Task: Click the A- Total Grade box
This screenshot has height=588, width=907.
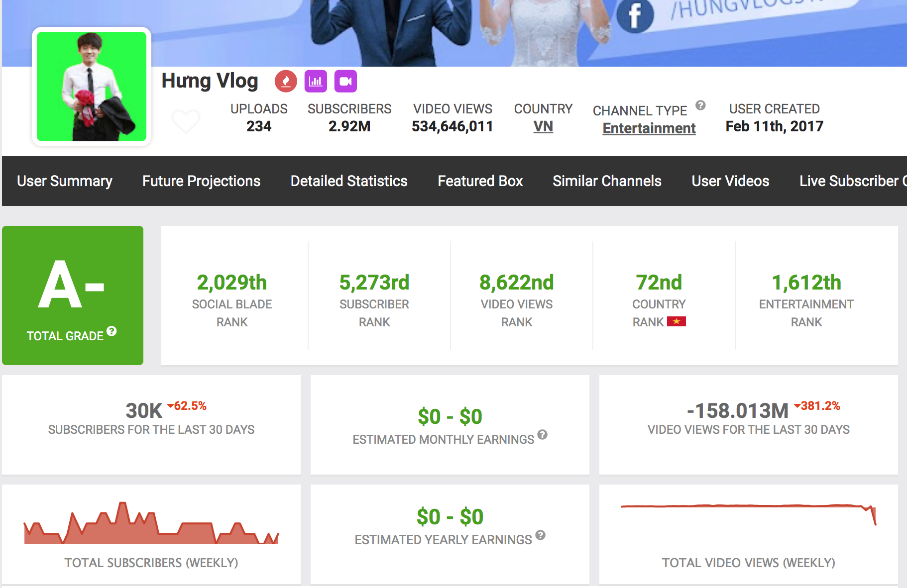Action: 73,295
